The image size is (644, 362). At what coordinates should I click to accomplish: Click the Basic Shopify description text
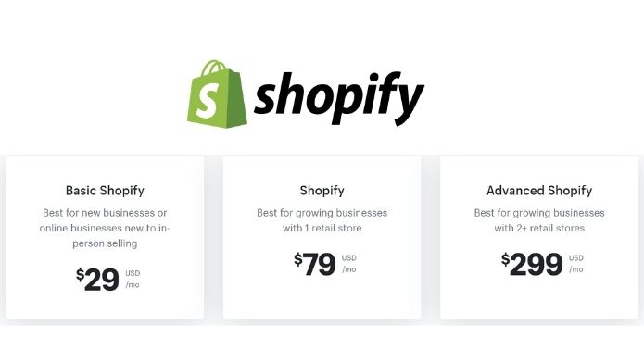pos(105,228)
